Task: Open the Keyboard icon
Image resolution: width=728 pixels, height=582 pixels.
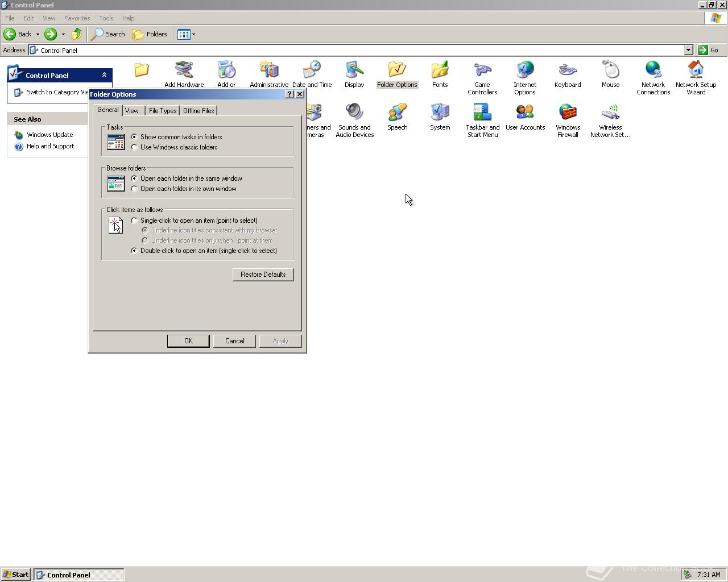Action: (568, 74)
